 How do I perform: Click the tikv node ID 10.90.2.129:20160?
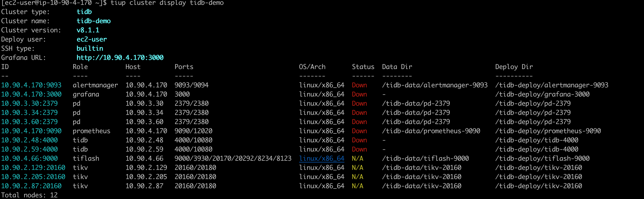pyautogui.click(x=33, y=168)
